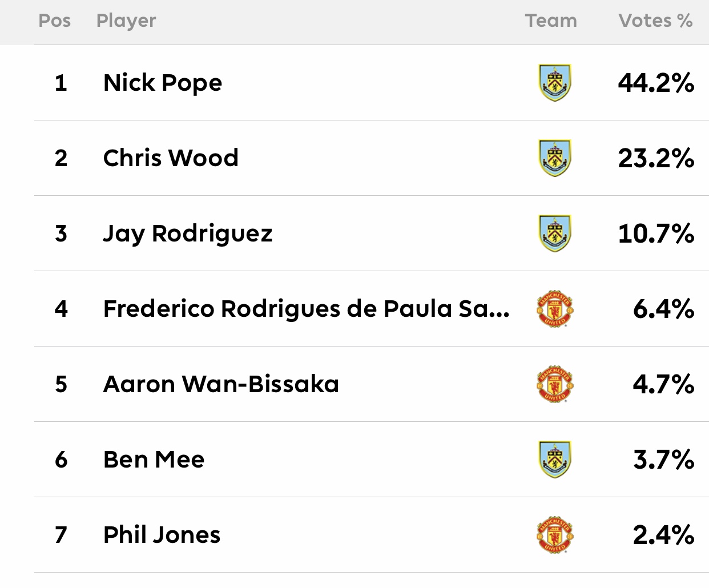Open Ben Mee's player name
Viewport: 709px width, 588px height.
click(154, 460)
